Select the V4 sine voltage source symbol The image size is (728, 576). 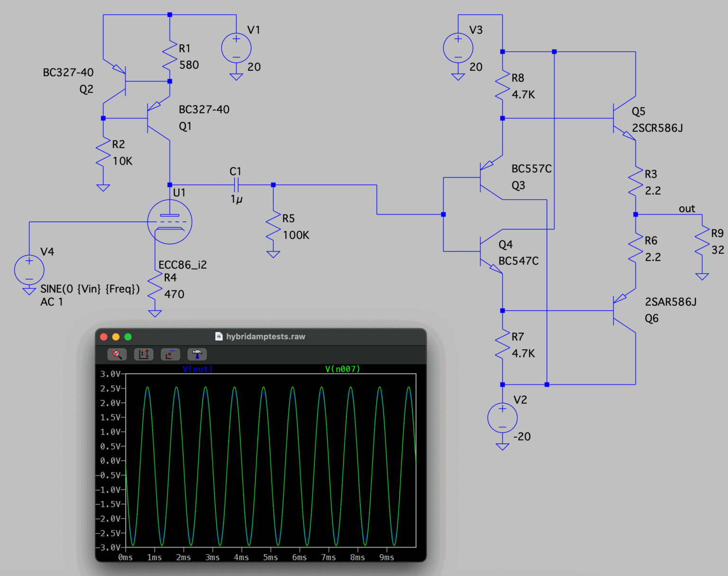coord(29,270)
